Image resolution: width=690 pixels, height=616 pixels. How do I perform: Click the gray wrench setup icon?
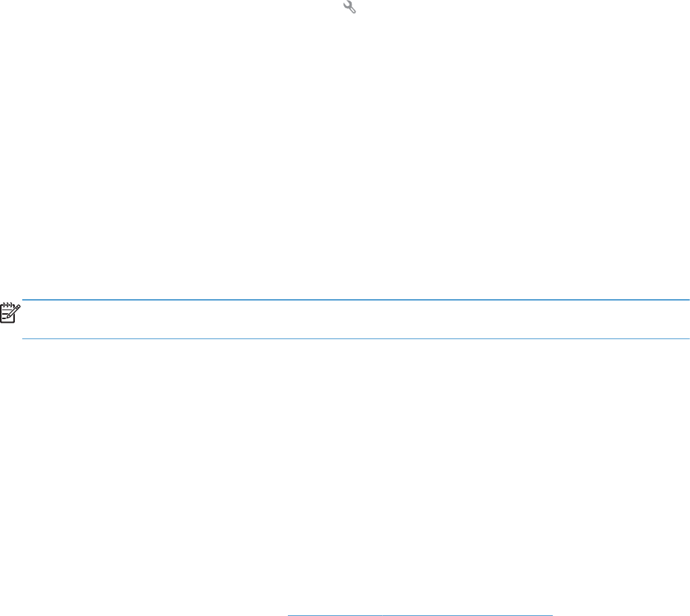click(x=349, y=7)
